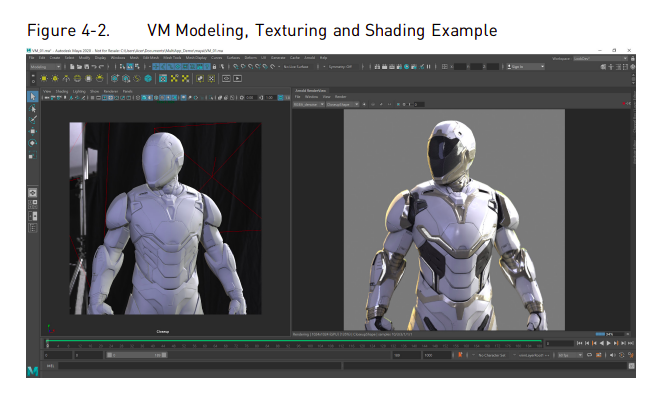Screen dimensions: 656x402
Task: Activate the Rotate tool
Action: [x=33, y=143]
